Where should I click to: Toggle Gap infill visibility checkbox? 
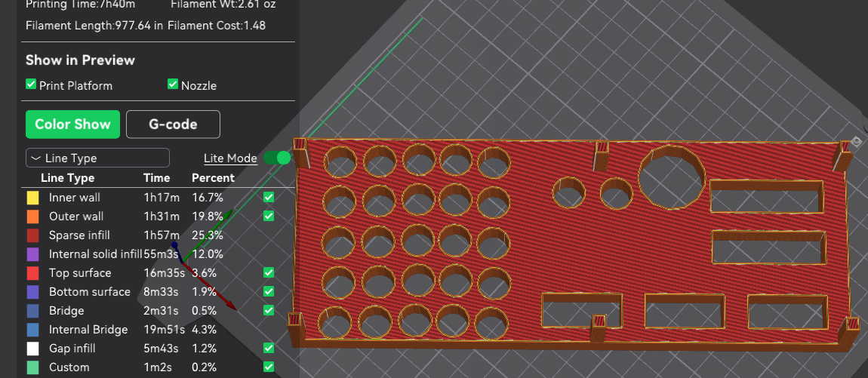coord(269,348)
